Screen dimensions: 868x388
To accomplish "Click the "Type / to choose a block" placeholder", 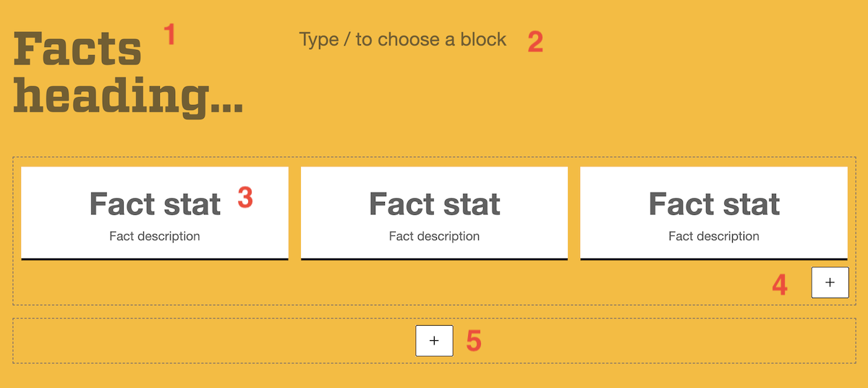I will click(x=403, y=39).
